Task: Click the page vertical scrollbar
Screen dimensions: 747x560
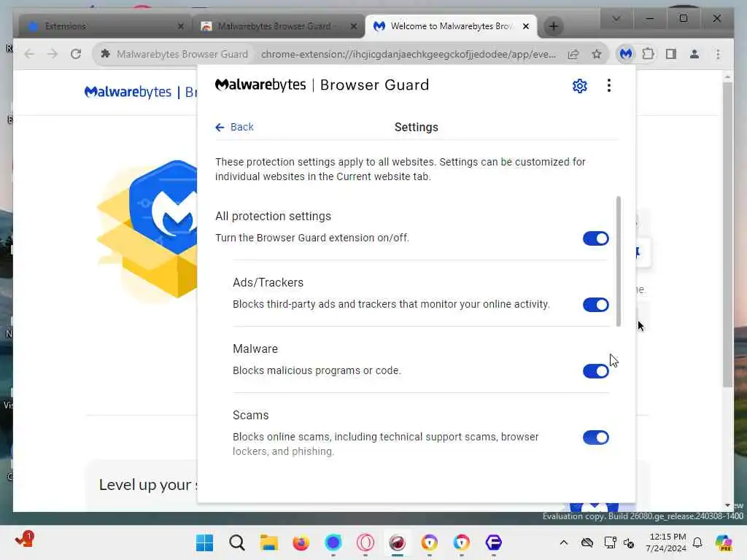Action: click(x=727, y=235)
